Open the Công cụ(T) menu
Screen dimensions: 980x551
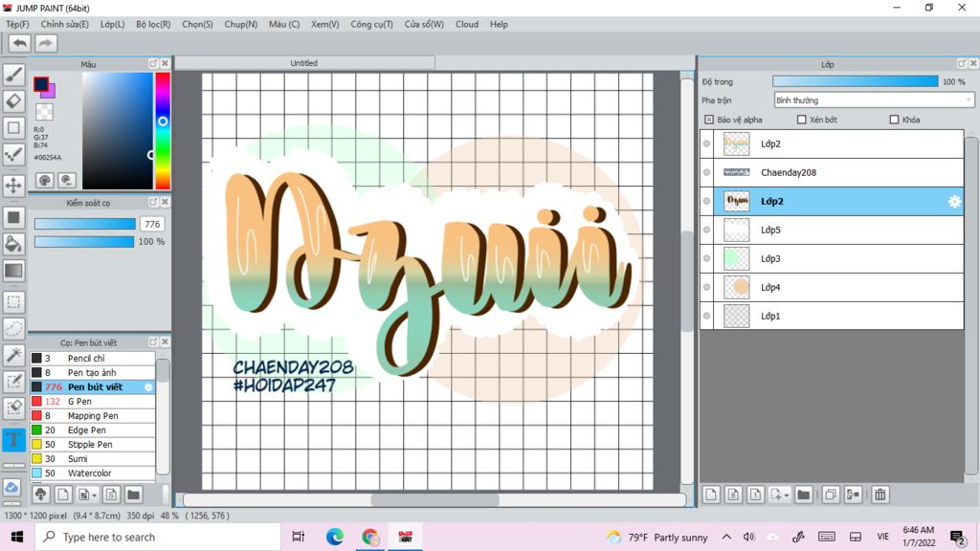(x=372, y=24)
